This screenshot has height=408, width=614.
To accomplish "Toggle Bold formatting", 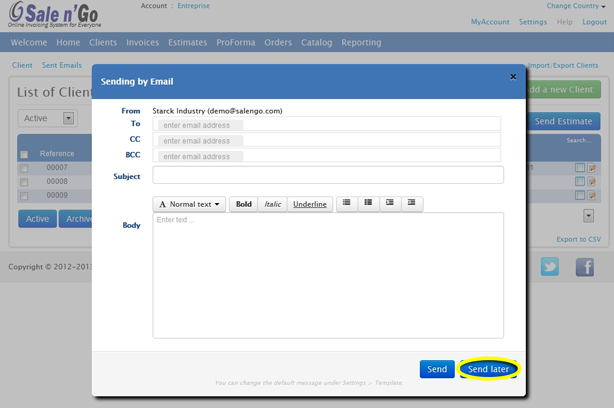I will 244,204.
